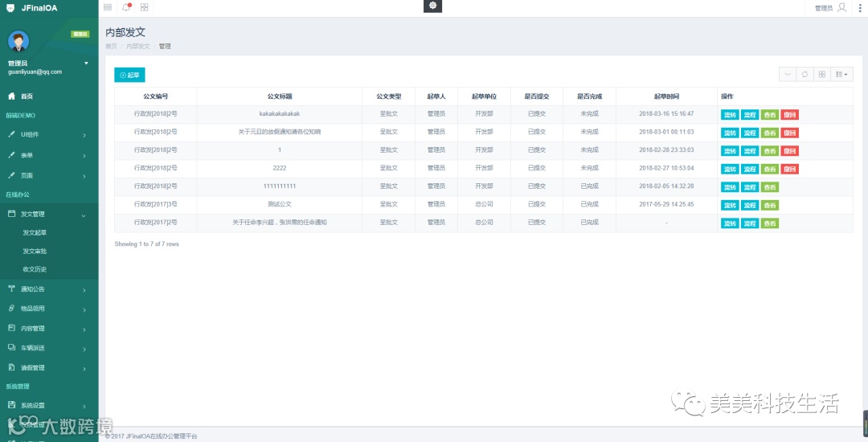868x442 pixels.
Task: Click 查看 for the 2222 row
Action: tap(769, 169)
